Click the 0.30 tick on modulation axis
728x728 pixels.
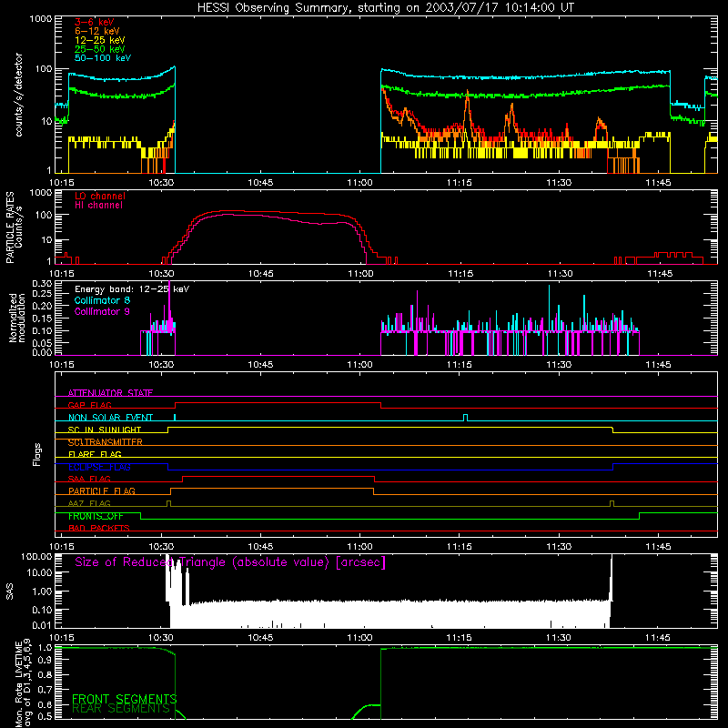(x=42, y=284)
